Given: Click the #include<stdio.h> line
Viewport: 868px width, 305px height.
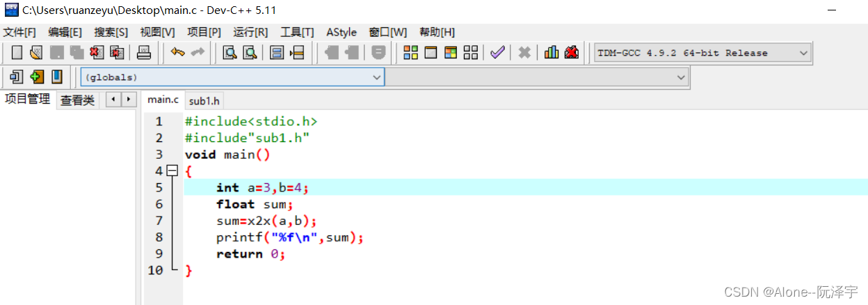Looking at the screenshot, I should [x=251, y=121].
